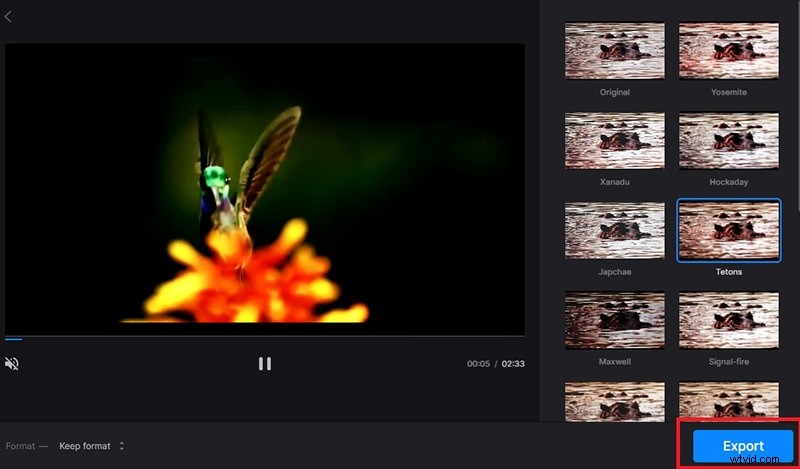The height and width of the screenshot is (469, 800).
Task: Apply the Japchae filter
Action: coord(615,230)
